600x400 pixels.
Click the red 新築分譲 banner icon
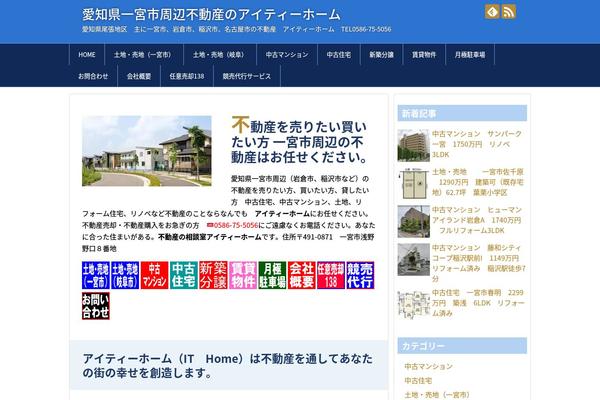(x=213, y=275)
